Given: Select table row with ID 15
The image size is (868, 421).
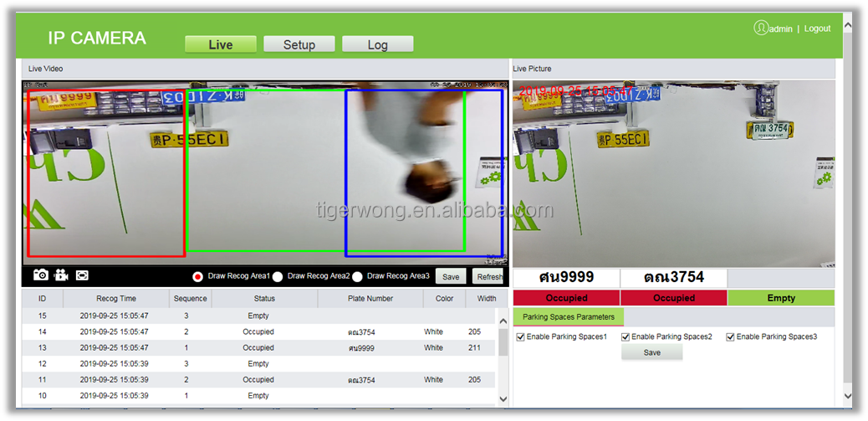Looking at the screenshot, I should click(258, 316).
